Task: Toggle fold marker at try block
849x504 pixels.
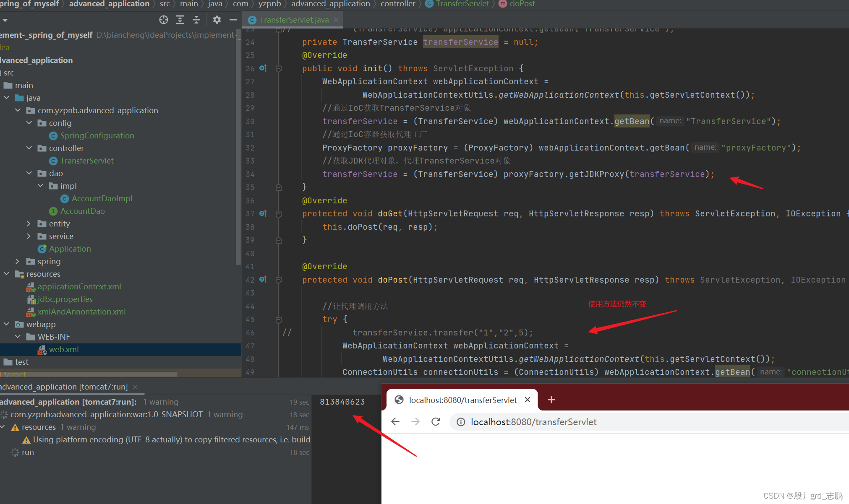Action: pyautogui.click(x=278, y=320)
